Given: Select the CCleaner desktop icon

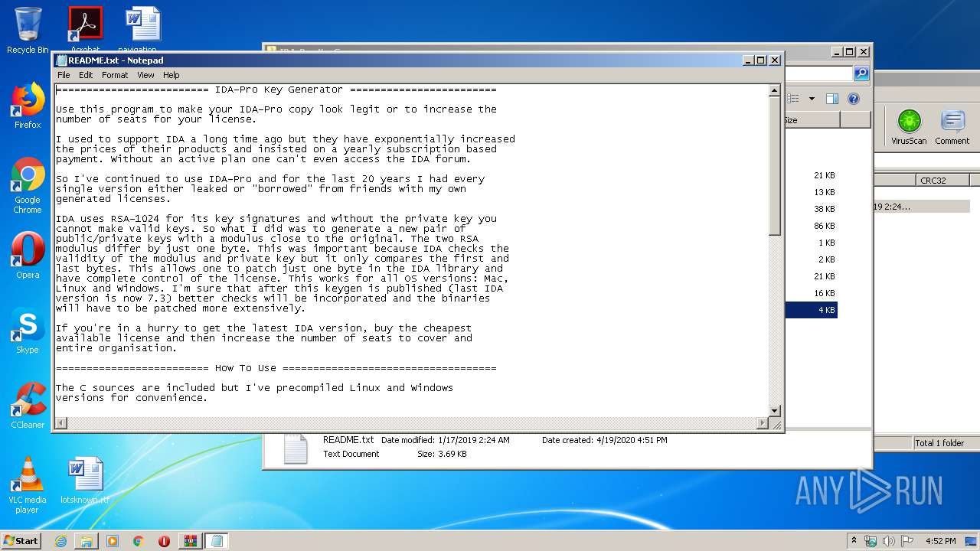Looking at the screenshot, I should 28,406.
